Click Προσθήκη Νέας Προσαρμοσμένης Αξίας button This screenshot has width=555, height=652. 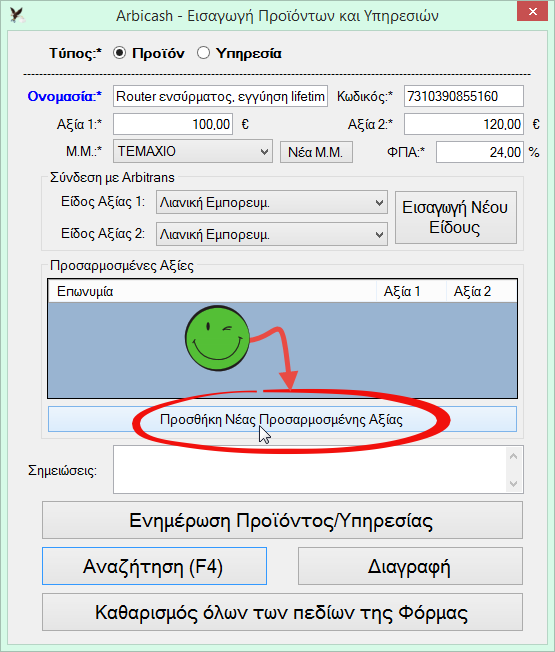(x=282, y=419)
